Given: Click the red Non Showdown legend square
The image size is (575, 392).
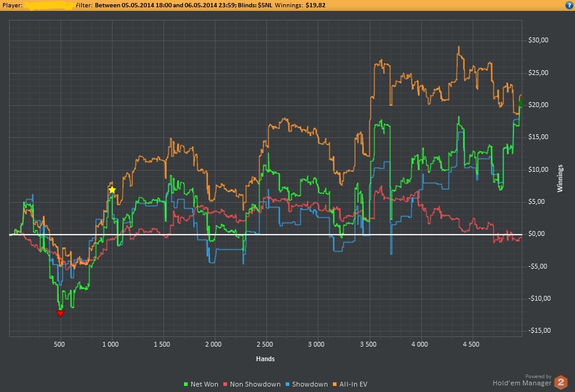Looking at the screenshot, I should pos(226,384).
